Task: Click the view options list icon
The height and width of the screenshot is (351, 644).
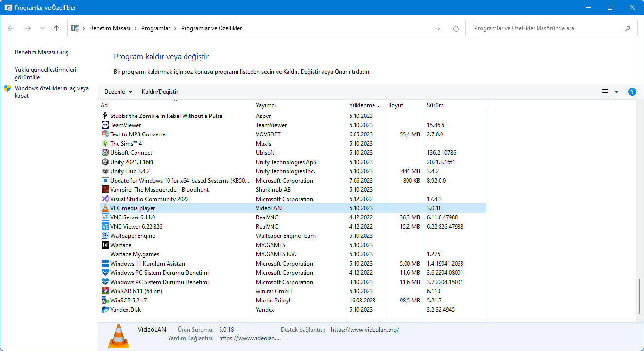Action: (605, 92)
